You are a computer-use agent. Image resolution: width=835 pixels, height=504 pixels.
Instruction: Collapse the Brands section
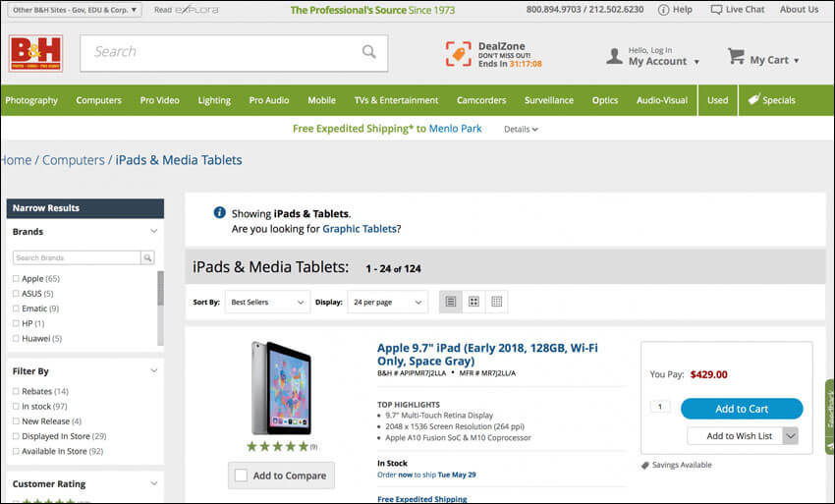coord(154,231)
